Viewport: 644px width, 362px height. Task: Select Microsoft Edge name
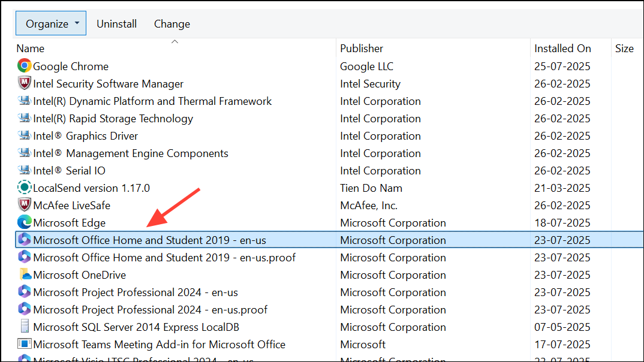pyautogui.click(x=69, y=222)
